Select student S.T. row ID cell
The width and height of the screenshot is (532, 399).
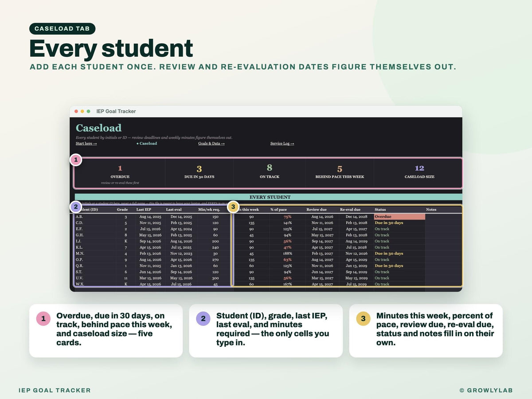click(x=79, y=272)
